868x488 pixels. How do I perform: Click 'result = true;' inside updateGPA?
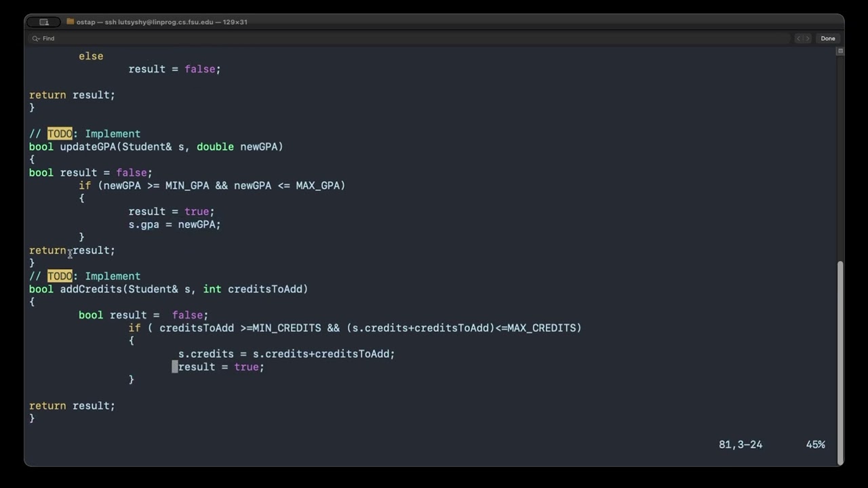click(172, 211)
